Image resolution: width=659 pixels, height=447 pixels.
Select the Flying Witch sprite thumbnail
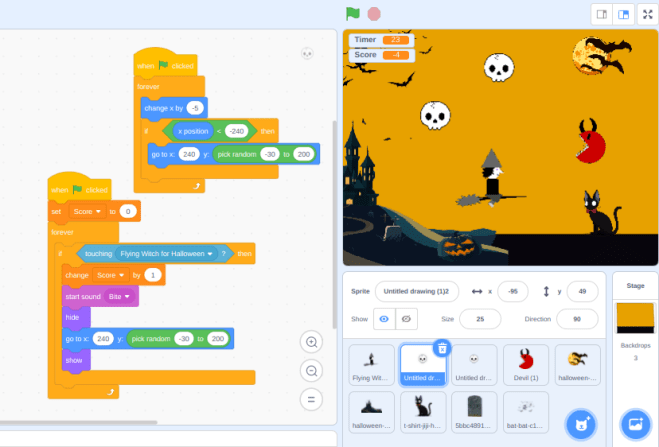372,364
